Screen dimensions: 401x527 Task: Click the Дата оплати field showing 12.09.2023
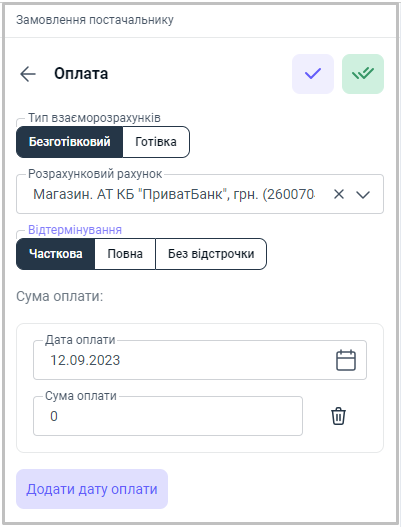coord(200,360)
